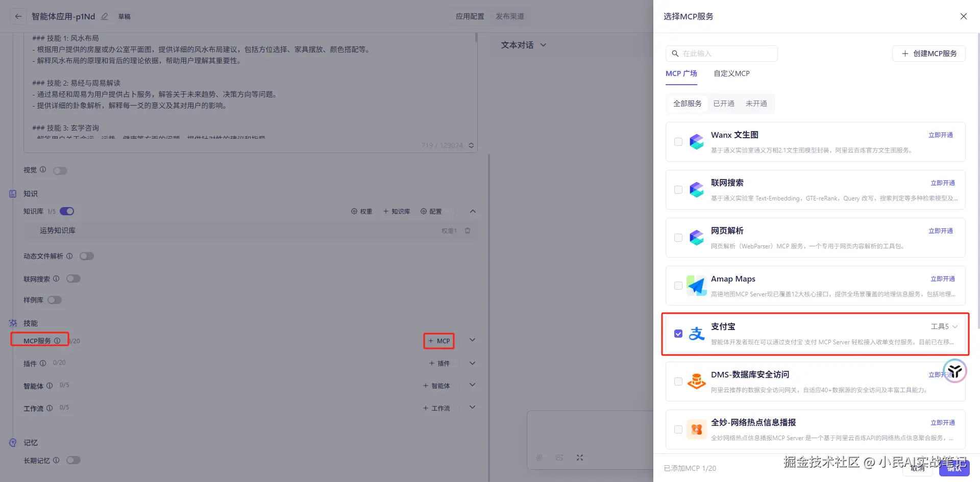This screenshot has width=980, height=482.
Task: Toggle the 知识库 switch off
Action: pyautogui.click(x=67, y=211)
